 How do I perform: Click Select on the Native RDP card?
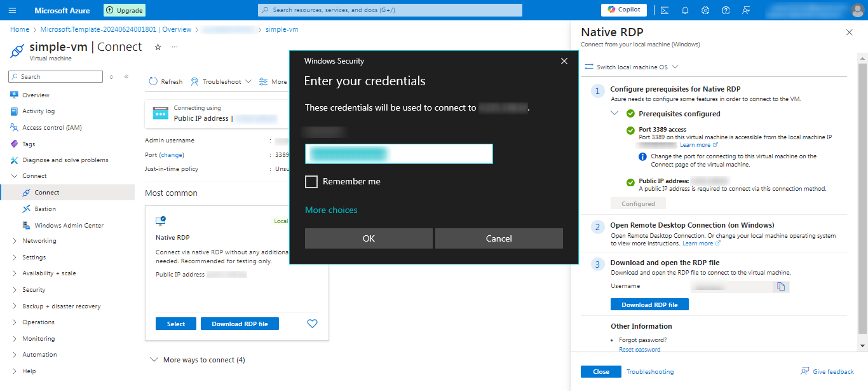[176, 324]
